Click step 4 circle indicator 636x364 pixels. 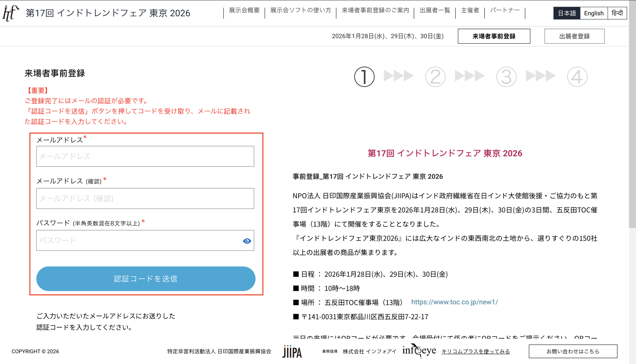pos(577,77)
